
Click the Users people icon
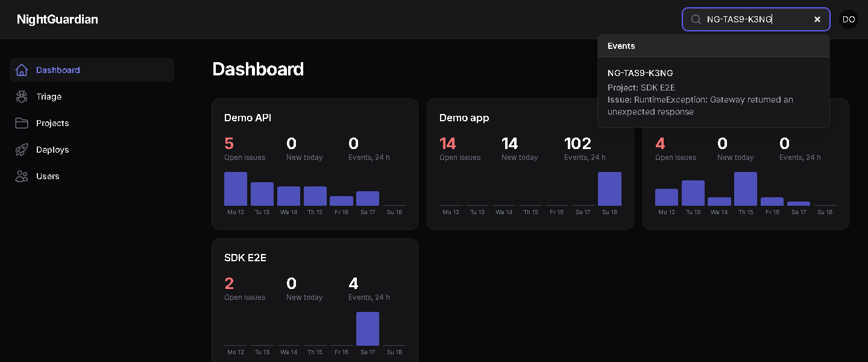pos(22,176)
